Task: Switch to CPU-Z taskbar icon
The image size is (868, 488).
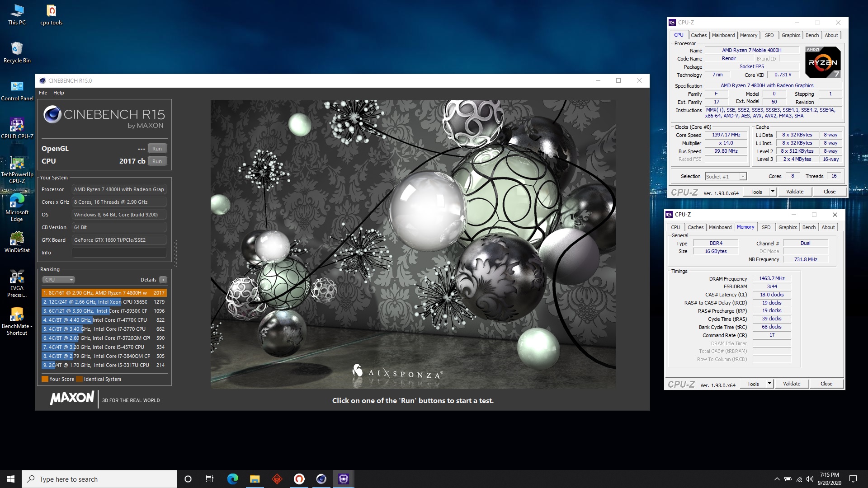Action: (x=344, y=479)
